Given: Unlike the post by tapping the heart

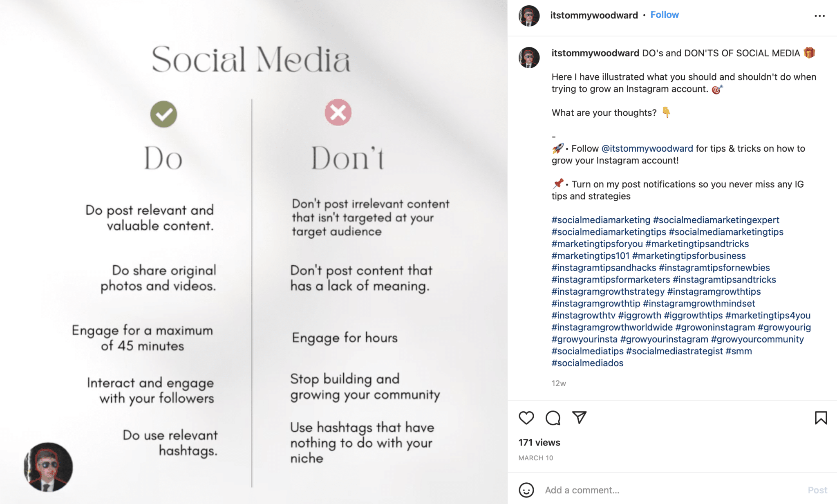Looking at the screenshot, I should click(526, 418).
